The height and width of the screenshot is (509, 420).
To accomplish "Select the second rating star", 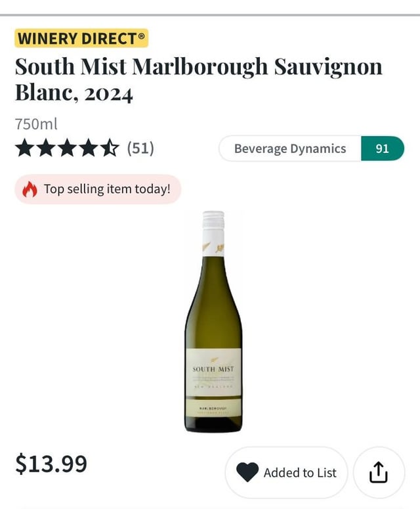I will (46, 148).
